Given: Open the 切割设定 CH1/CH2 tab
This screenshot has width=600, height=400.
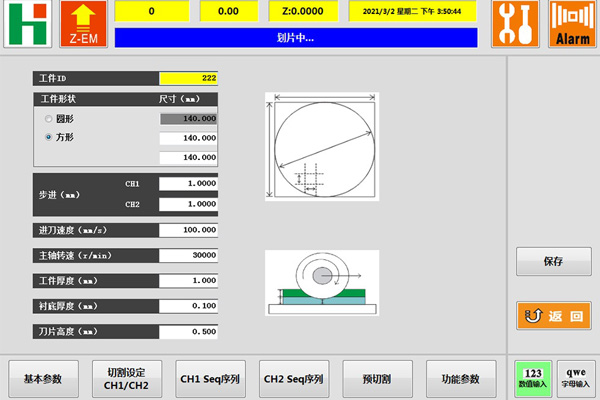Looking at the screenshot, I should [x=126, y=379].
